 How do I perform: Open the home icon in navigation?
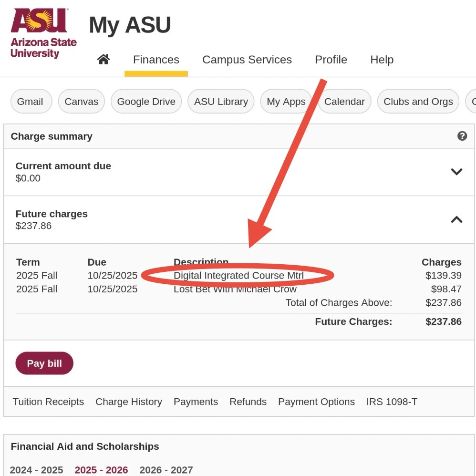pos(103,59)
